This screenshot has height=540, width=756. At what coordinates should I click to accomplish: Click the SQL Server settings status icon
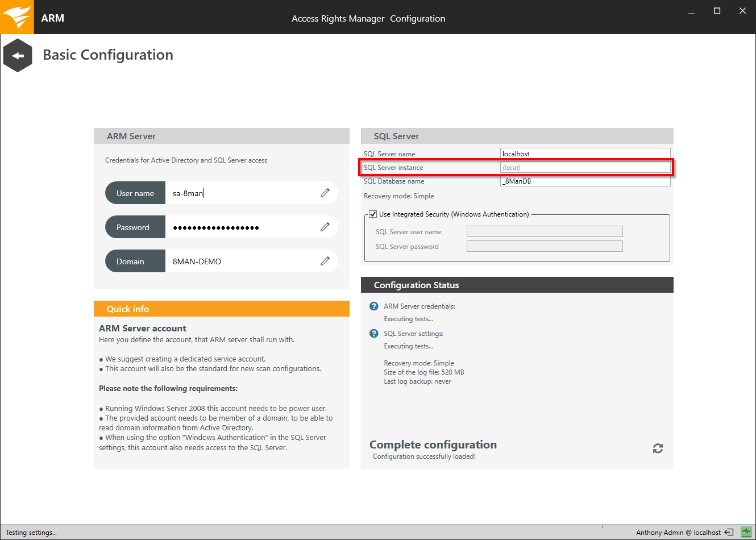pos(374,334)
